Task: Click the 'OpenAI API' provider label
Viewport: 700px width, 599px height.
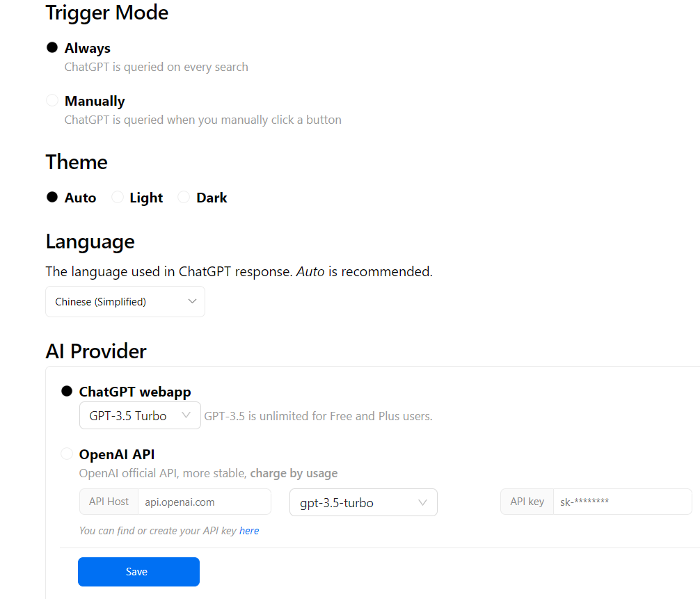Action: click(x=117, y=454)
